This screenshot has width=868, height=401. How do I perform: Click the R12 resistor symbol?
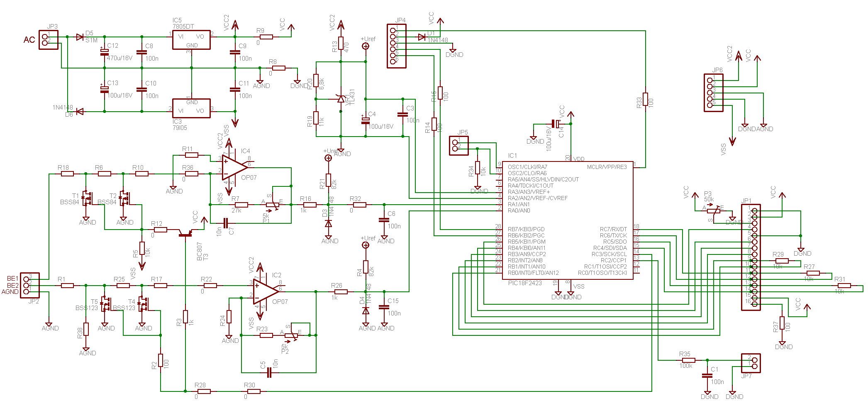[x=160, y=230]
